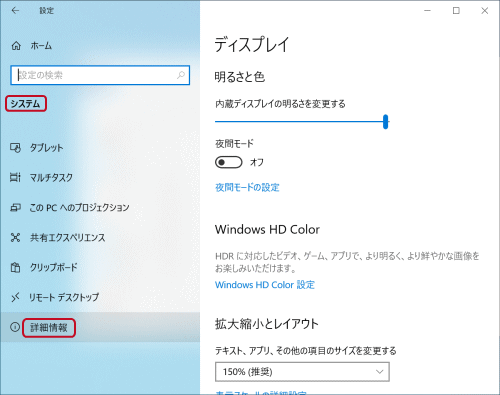Select タブレット menu item
The height and width of the screenshot is (395, 500).
pyautogui.click(x=46, y=148)
